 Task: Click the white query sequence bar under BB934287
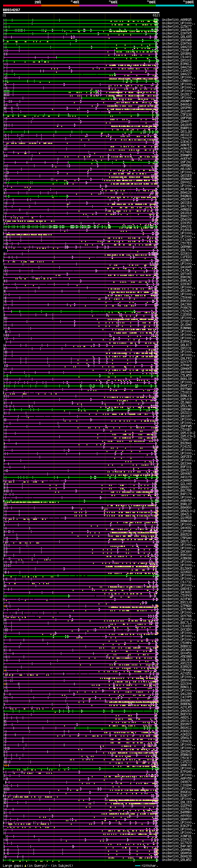81,12
